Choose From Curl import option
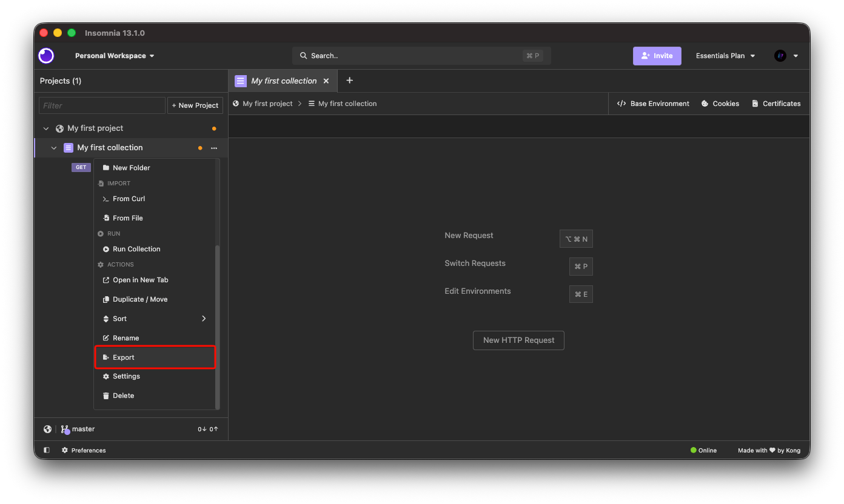The width and height of the screenshot is (844, 504). [x=155, y=199]
